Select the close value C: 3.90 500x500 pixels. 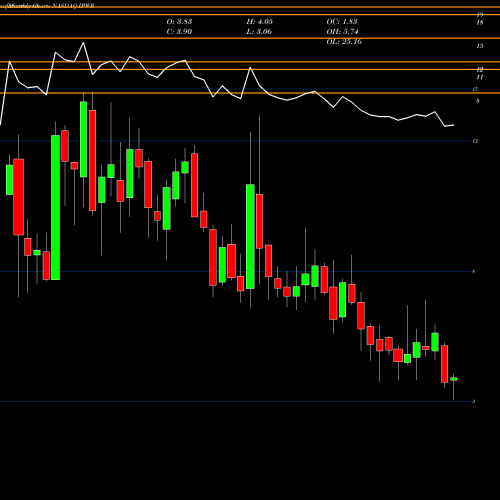coord(179,32)
